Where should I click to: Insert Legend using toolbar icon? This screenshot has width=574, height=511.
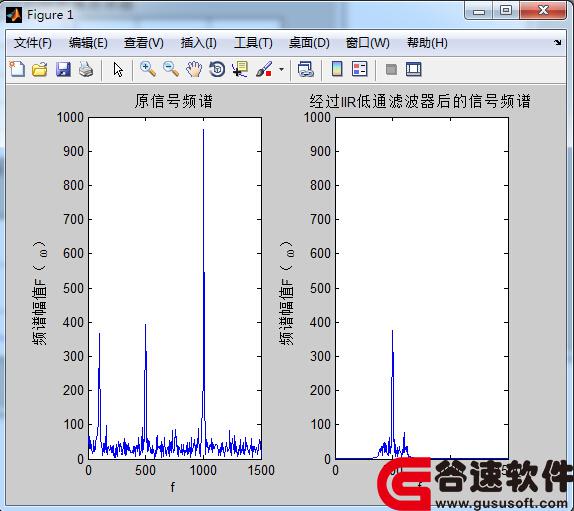(x=359, y=69)
